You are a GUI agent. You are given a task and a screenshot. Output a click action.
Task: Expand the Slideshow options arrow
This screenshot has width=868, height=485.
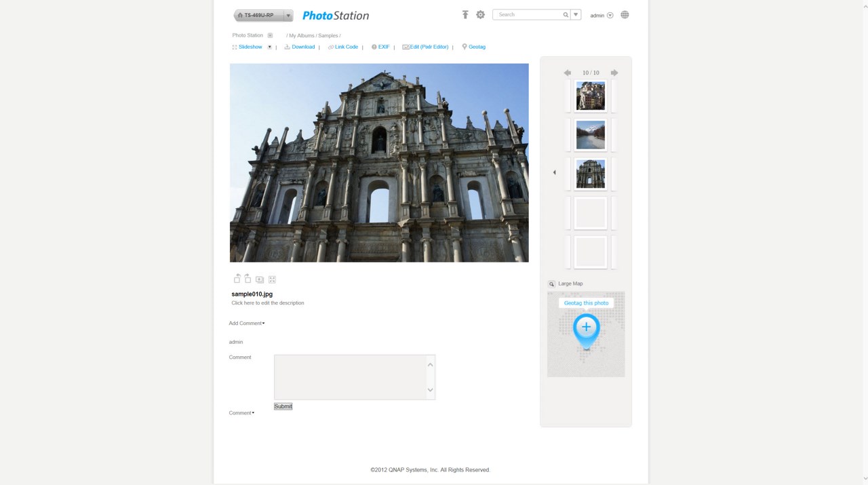(x=269, y=47)
